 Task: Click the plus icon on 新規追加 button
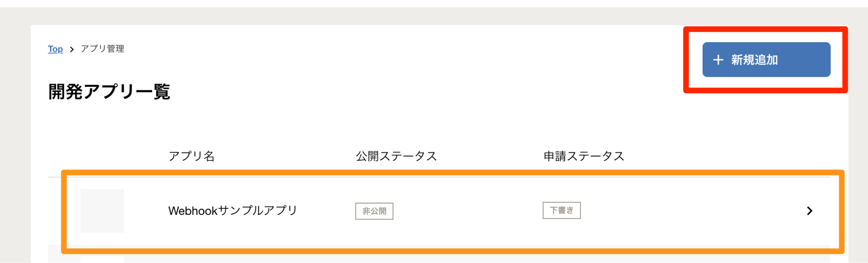718,59
